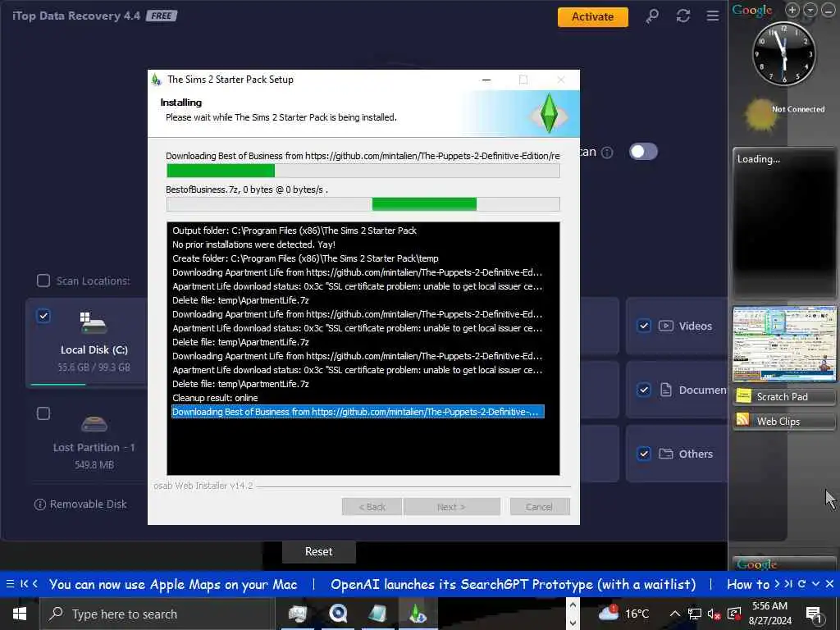Select the 'No prior installations were detected' log line
This screenshot has width=840, height=630.
pyautogui.click(x=254, y=244)
